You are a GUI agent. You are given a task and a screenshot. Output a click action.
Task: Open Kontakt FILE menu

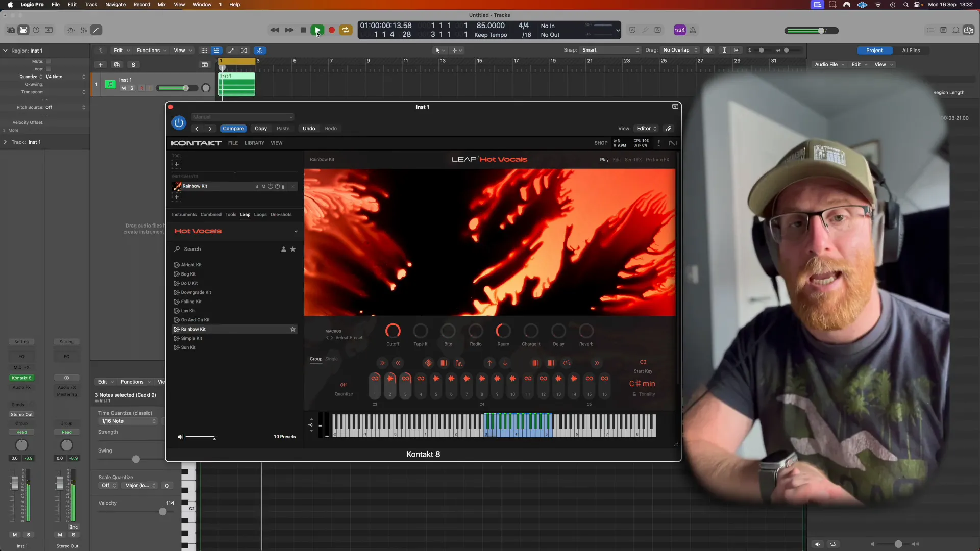pyautogui.click(x=233, y=143)
